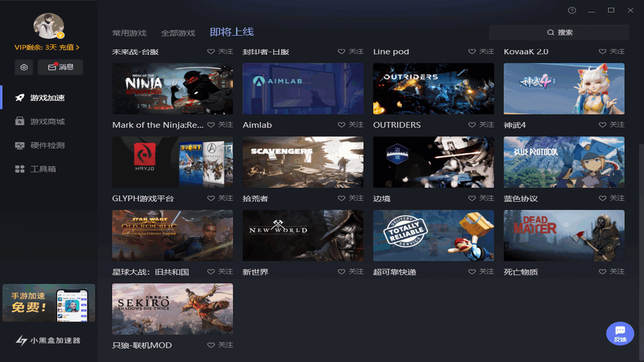Viewport: 644px width, 362px height.
Task: Click the 反馈 feedback chat button
Action: [x=620, y=333]
